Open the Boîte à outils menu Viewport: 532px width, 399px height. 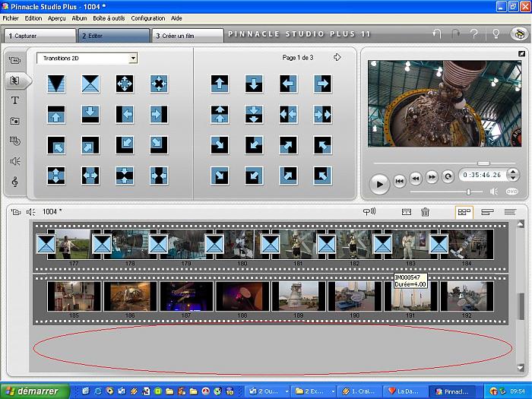click(x=109, y=18)
